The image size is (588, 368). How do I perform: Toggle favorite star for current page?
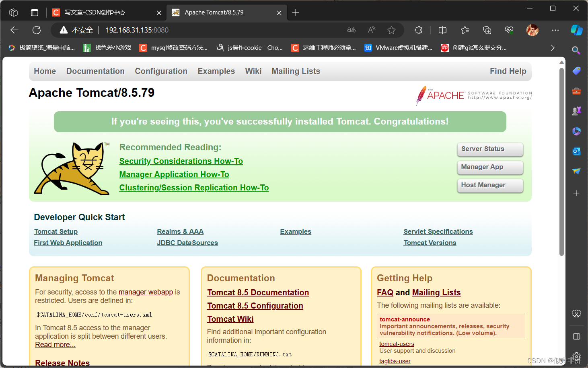click(x=391, y=30)
